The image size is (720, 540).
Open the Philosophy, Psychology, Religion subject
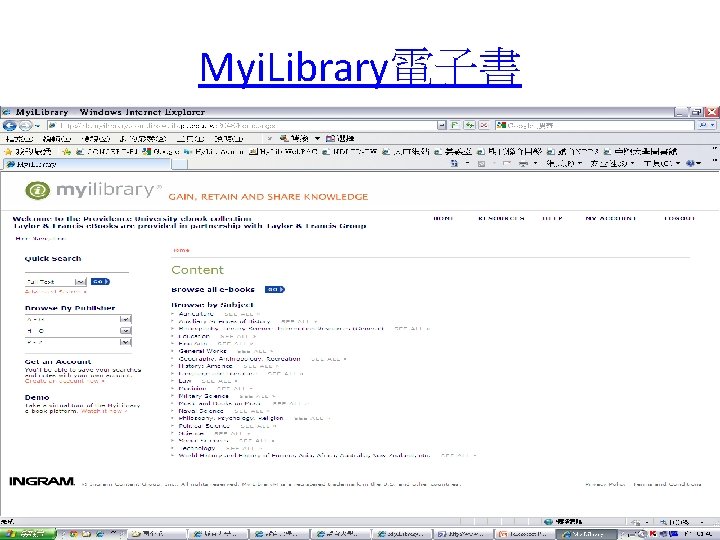point(231,418)
